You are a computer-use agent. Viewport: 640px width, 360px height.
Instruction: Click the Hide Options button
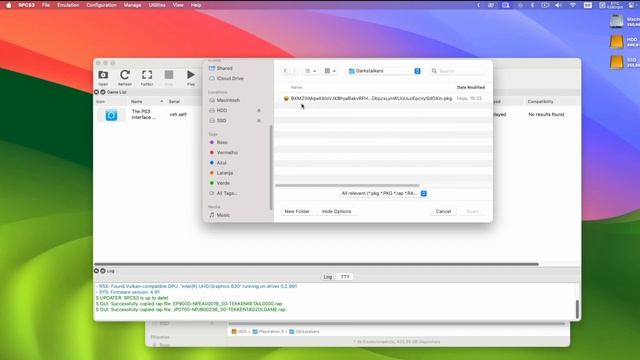[336, 211]
